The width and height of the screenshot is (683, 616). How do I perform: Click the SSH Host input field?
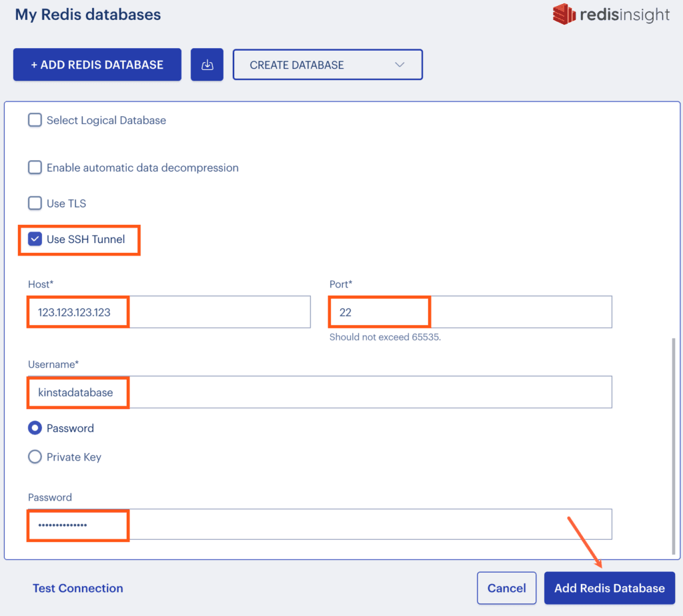pos(169,312)
